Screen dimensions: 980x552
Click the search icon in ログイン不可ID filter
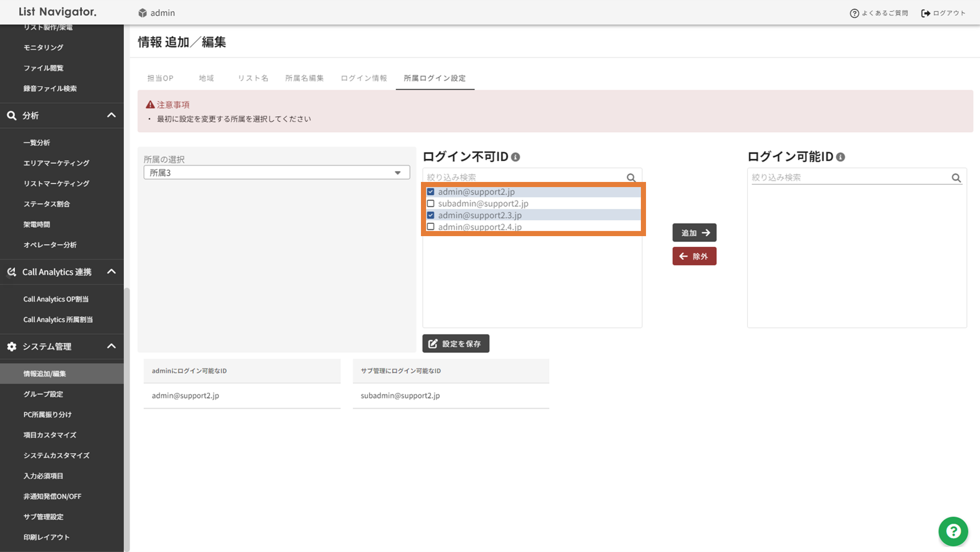631,178
